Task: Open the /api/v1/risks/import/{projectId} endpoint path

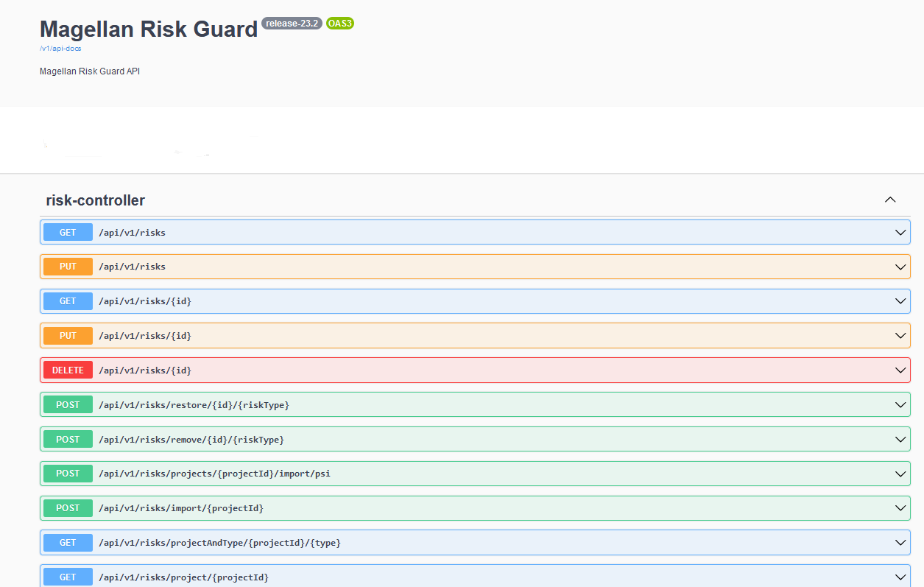Action: [181, 508]
